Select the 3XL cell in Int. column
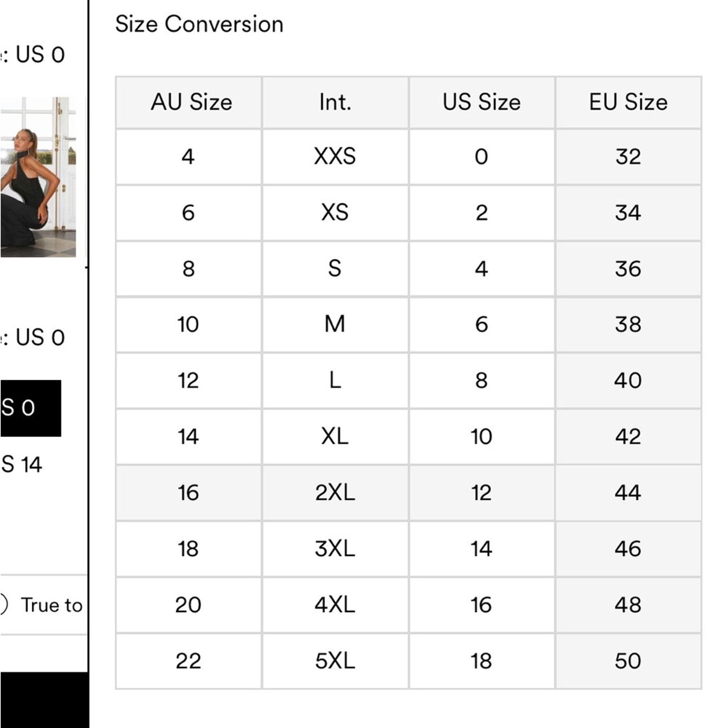The width and height of the screenshot is (728, 728). 335,549
